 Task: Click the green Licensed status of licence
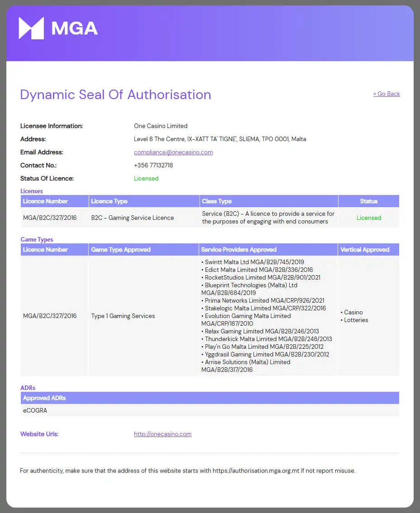coord(146,178)
